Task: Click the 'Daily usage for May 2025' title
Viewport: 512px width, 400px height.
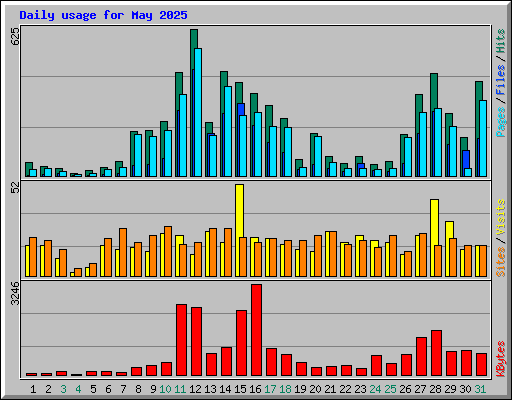Action: 103,15
